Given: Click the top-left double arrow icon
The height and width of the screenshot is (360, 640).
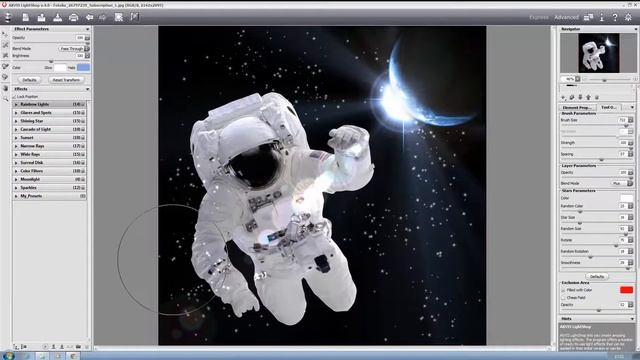Looking at the screenshot, I should click(x=8, y=17).
